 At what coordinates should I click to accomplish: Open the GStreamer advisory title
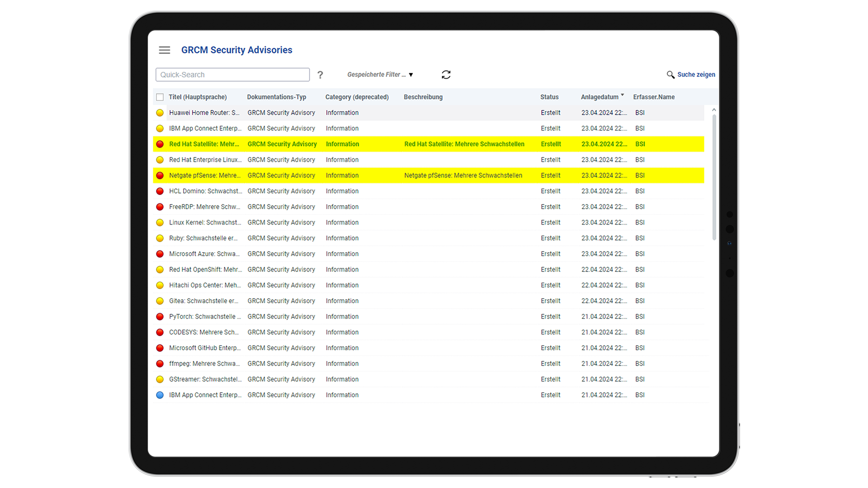click(205, 379)
